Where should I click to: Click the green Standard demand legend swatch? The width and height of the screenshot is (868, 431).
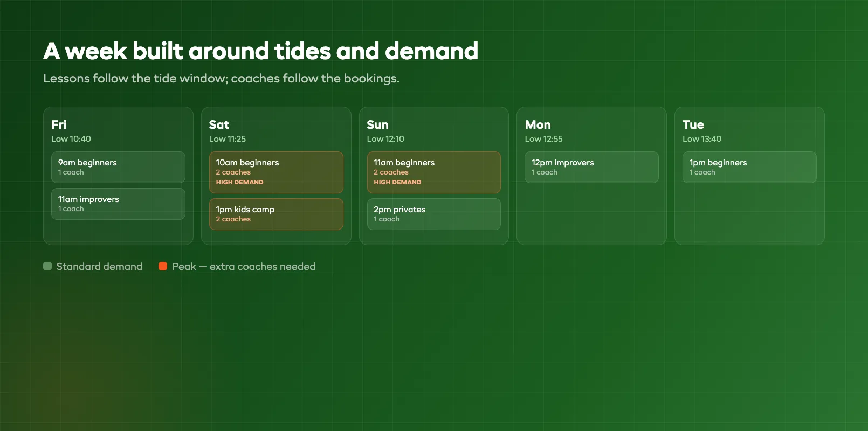pos(47,266)
